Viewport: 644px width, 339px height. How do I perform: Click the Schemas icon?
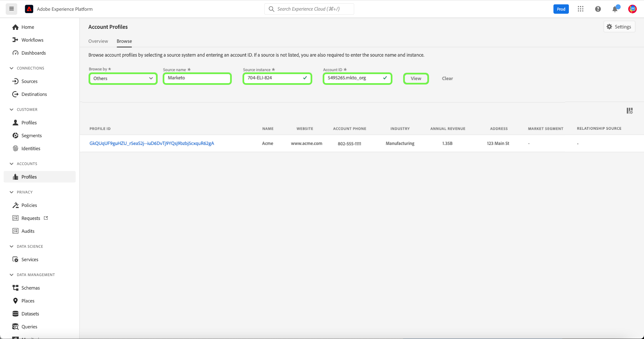point(15,288)
